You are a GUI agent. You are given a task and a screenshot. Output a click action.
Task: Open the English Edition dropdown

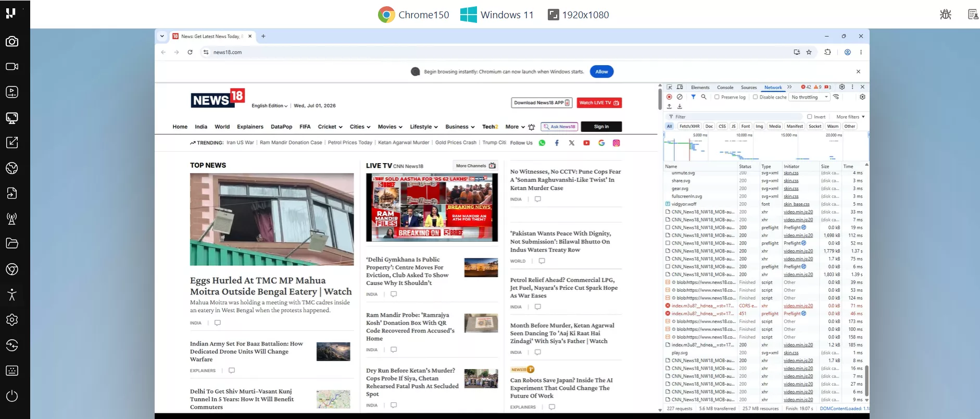[269, 106]
